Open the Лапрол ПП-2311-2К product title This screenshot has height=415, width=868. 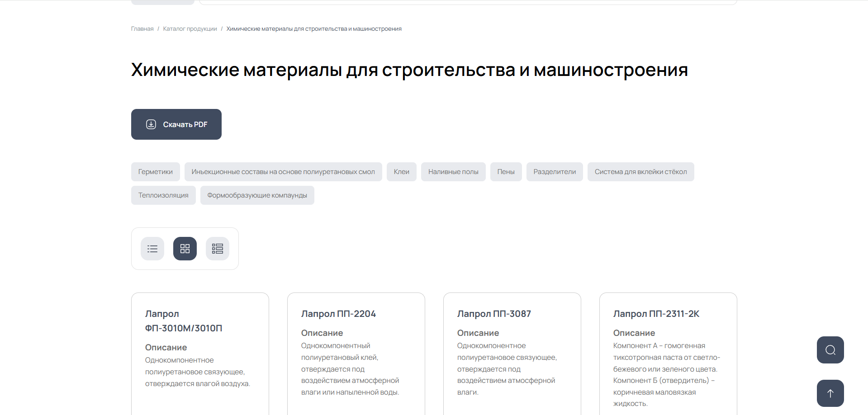tap(656, 314)
